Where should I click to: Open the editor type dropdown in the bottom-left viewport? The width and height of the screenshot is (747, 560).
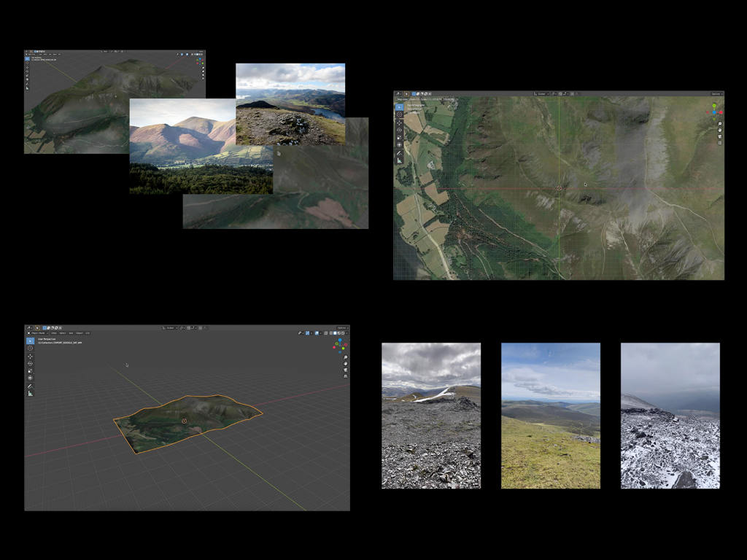29,327
